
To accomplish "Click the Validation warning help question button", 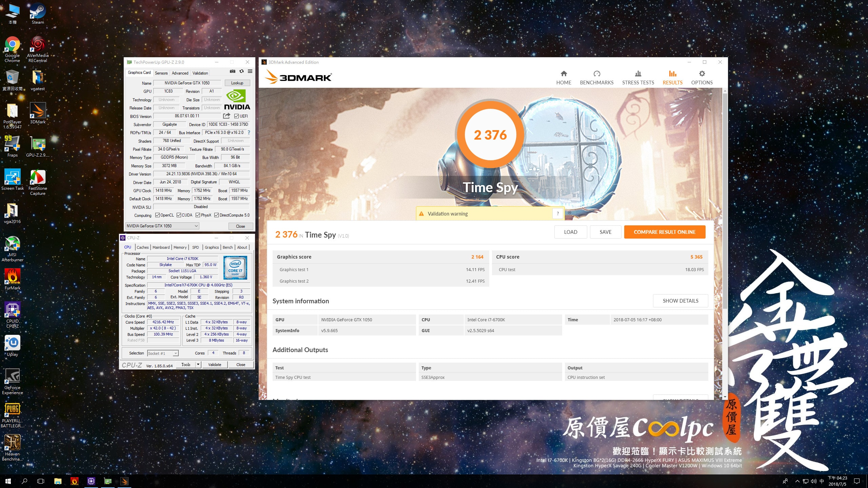I will 558,213.
